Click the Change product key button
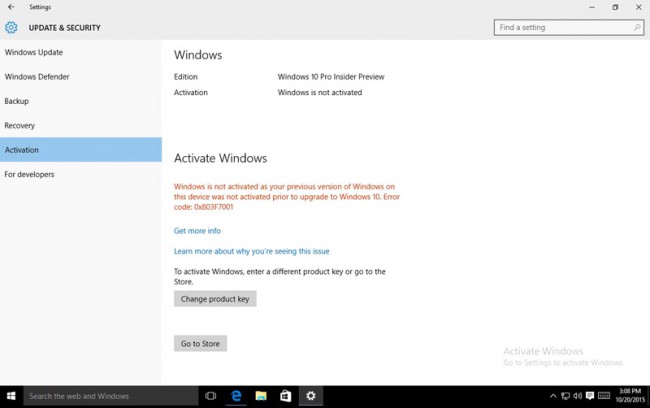This screenshot has height=408, width=650. (215, 299)
